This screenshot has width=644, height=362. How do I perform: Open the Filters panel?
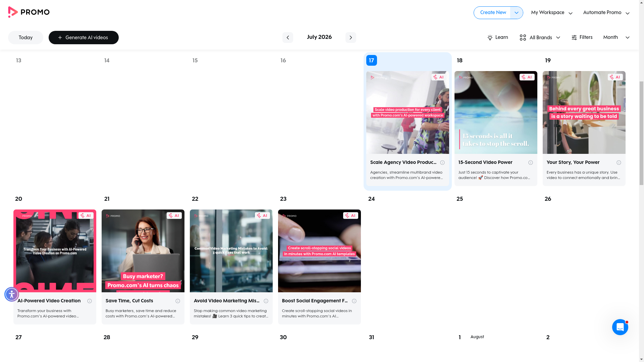pos(582,38)
